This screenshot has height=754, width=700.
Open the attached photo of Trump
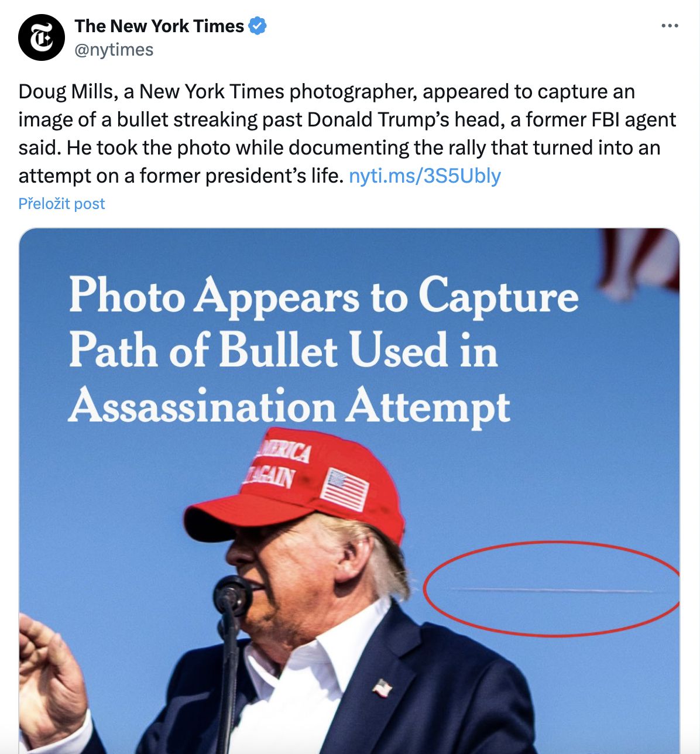(x=349, y=491)
